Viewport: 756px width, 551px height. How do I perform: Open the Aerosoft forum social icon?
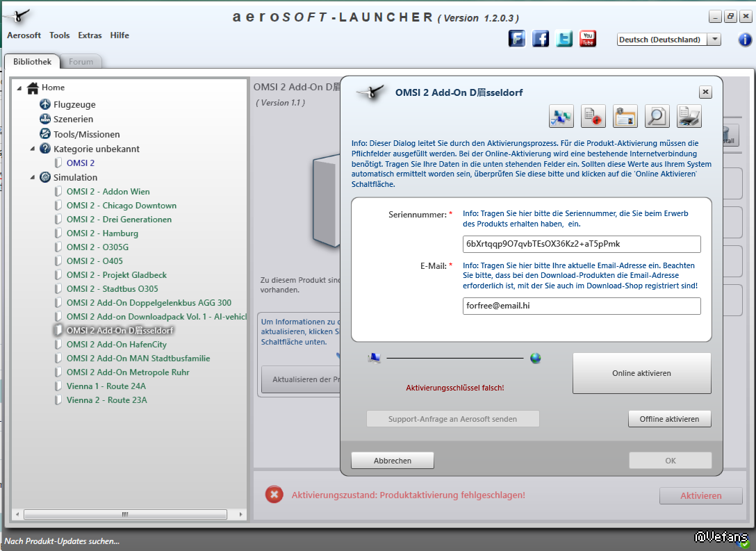click(x=516, y=39)
